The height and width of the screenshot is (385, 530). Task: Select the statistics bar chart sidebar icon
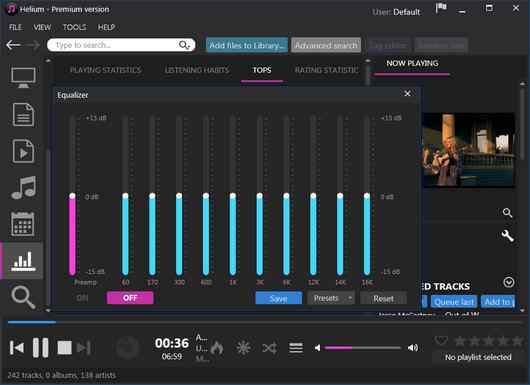tap(23, 261)
